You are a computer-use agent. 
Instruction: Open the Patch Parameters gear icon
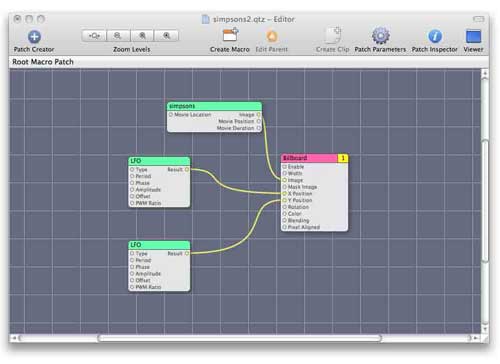pos(380,35)
